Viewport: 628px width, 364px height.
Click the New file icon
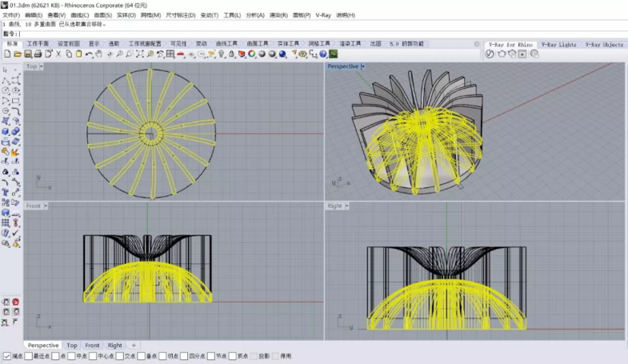(x=7, y=54)
